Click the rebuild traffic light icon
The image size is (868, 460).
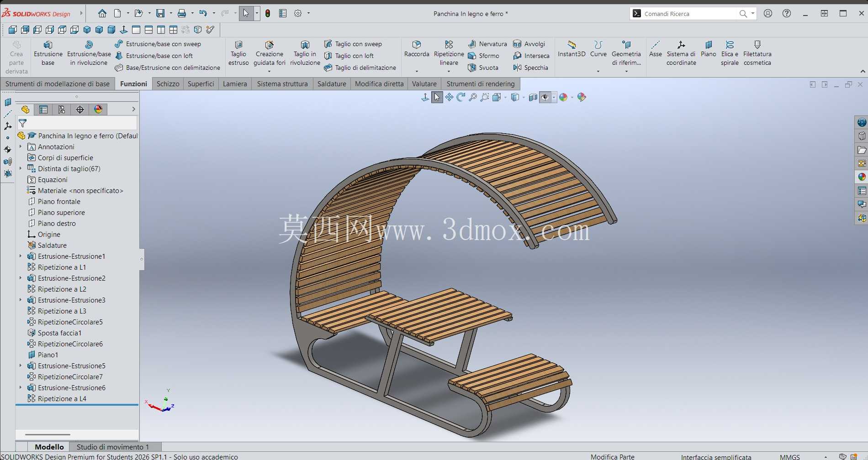click(268, 13)
